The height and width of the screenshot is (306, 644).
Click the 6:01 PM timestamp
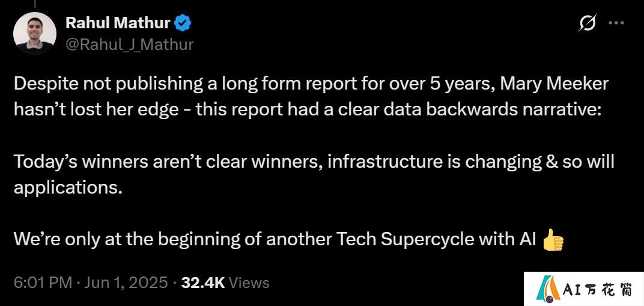(x=43, y=283)
